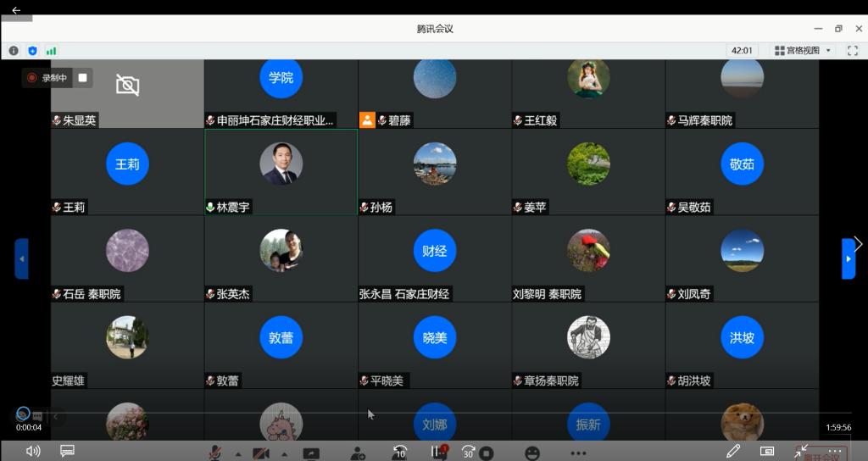Open the 宫格视图 layout dropdown
Image resolution: width=868 pixels, height=461 pixels.
point(803,51)
